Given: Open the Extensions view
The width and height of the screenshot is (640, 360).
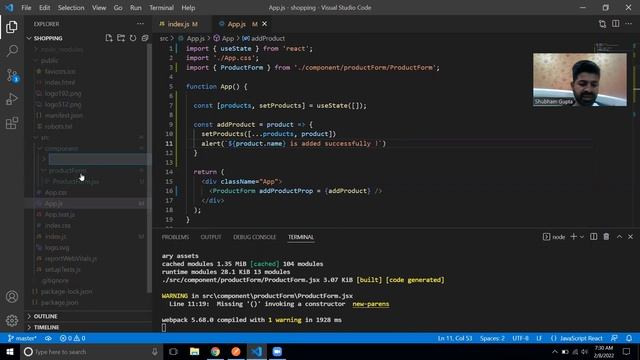Looking at the screenshot, I should 12,123.
